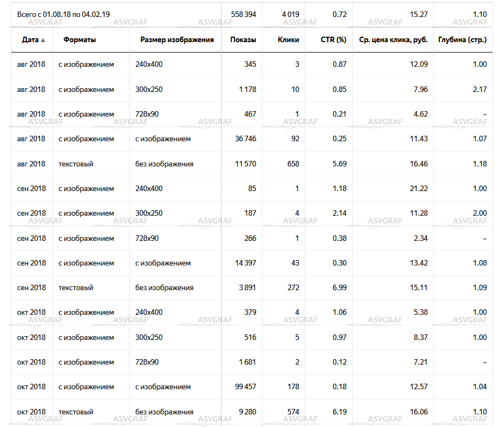Click текстовый format in окт 2018 row
504x427 pixels.
click(x=76, y=412)
